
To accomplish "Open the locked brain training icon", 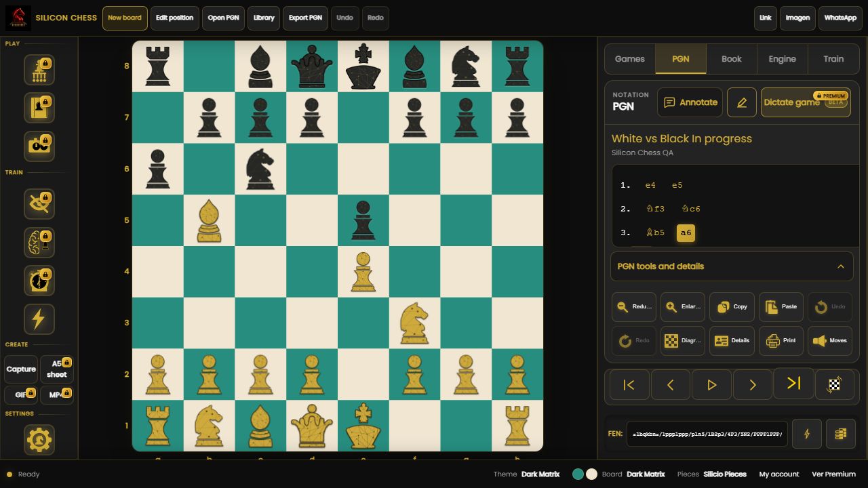I will point(39,242).
